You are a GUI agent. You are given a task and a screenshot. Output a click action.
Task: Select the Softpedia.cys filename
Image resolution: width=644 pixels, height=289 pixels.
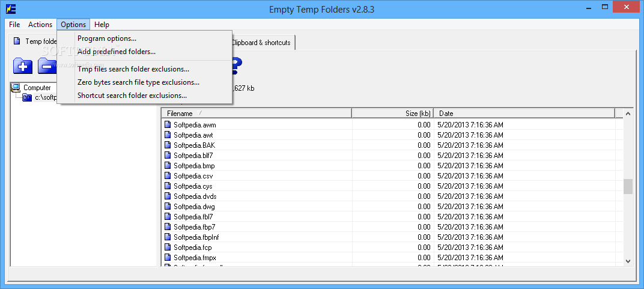(x=193, y=186)
